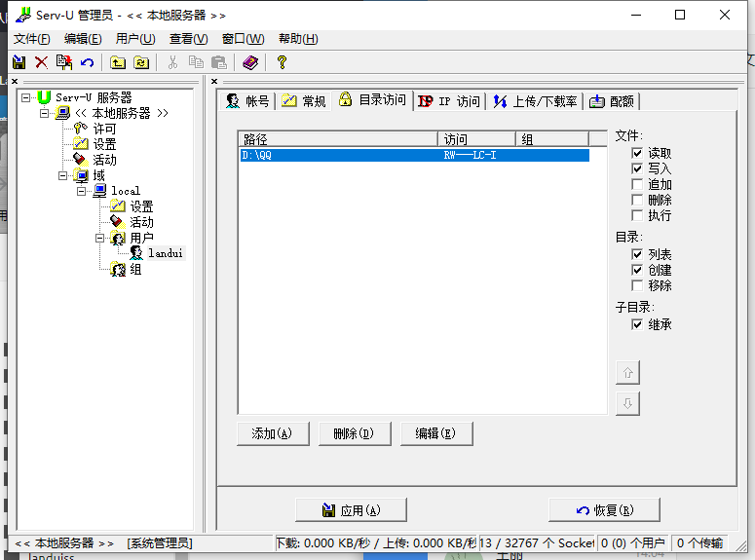Collapse the local domain node

tap(82, 191)
